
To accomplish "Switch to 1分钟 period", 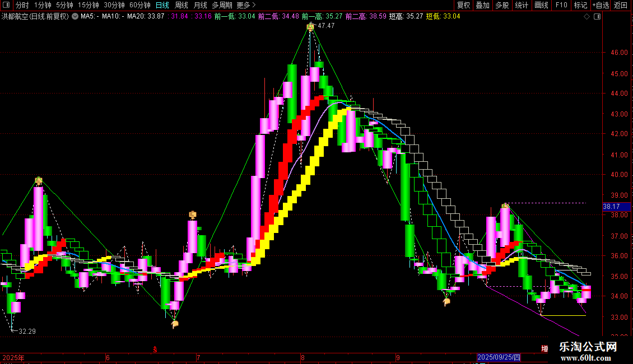I will pos(43,5).
